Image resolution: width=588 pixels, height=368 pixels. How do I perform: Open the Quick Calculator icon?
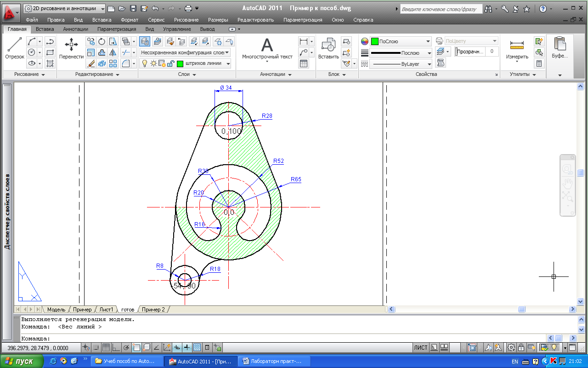pyautogui.click(x=539, y=63)
